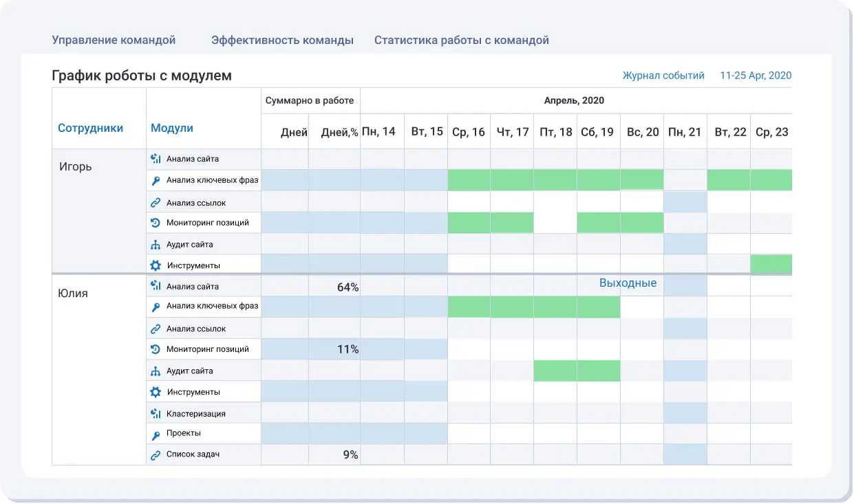Viewport: 854px width, 504px height.
Task: Select the Управление командой tab
Action: (114, 40)
